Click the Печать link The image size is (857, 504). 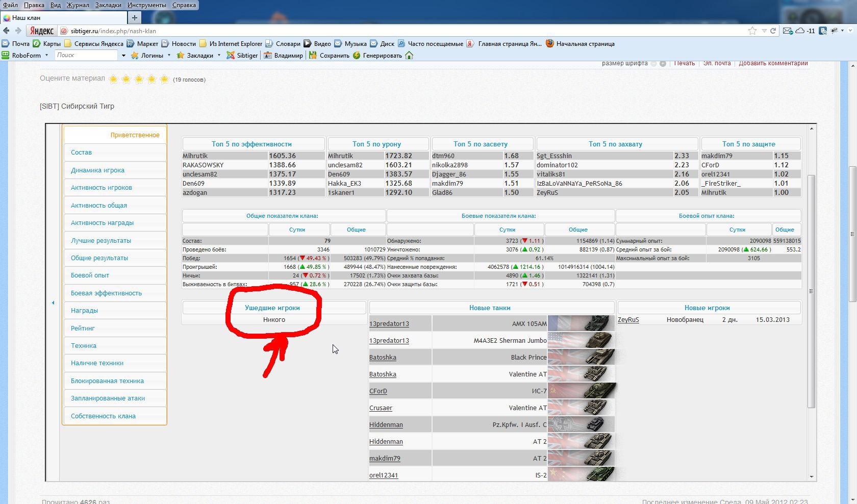click(684, 64)
